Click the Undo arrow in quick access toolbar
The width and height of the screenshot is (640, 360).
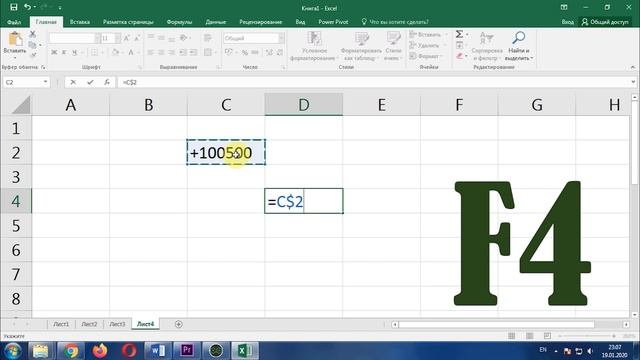[27, 7]
